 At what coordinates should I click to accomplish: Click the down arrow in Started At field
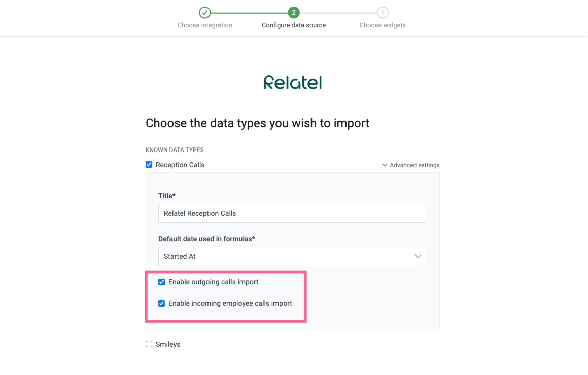coord(418,256)
